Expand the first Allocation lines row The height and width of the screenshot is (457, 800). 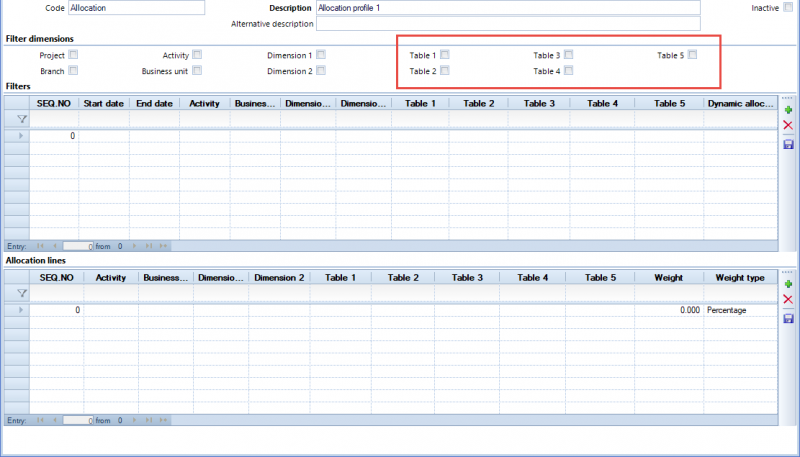pyautogui.click(x=21, y=310)
